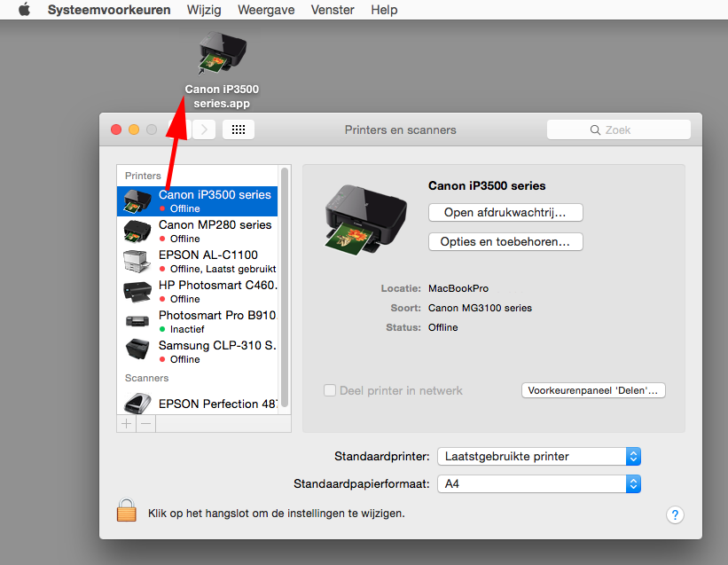Click 'Canon MG3100 series' Soort value
Screen dimensions: 728x565
pos(480,308)
